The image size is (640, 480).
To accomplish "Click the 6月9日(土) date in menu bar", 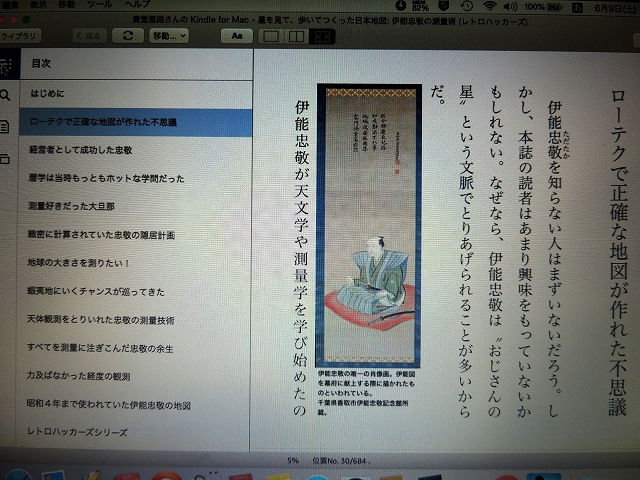I will pyautogui.click(x=615, y=7).
